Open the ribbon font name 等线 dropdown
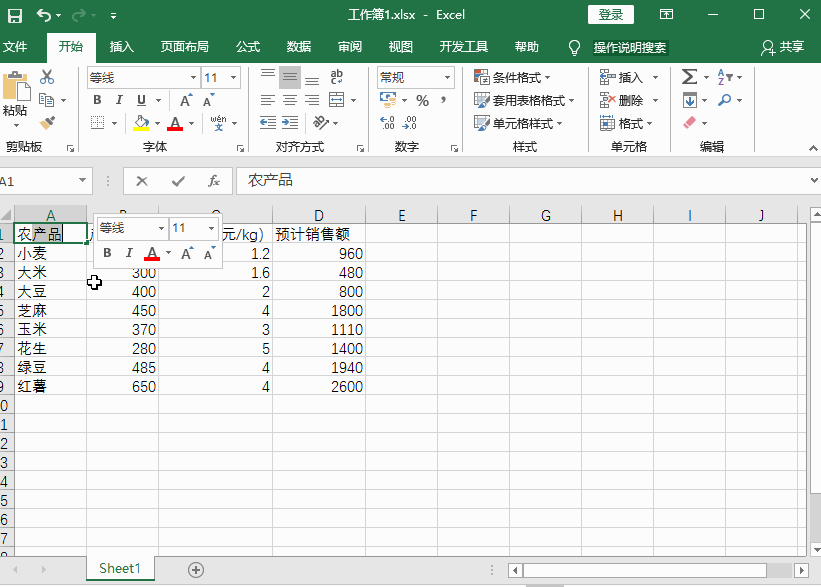This screenshot has width=821, height=587. coord(193,78)
